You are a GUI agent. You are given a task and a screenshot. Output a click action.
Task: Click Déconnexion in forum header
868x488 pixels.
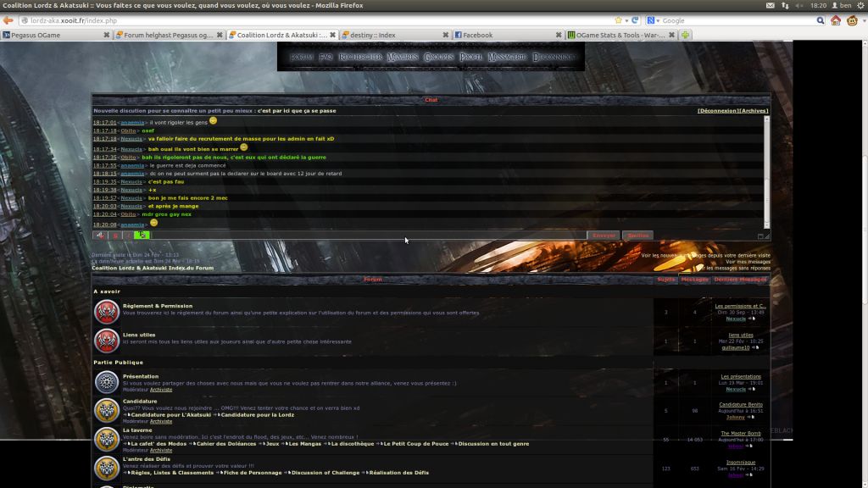[555, 57]
